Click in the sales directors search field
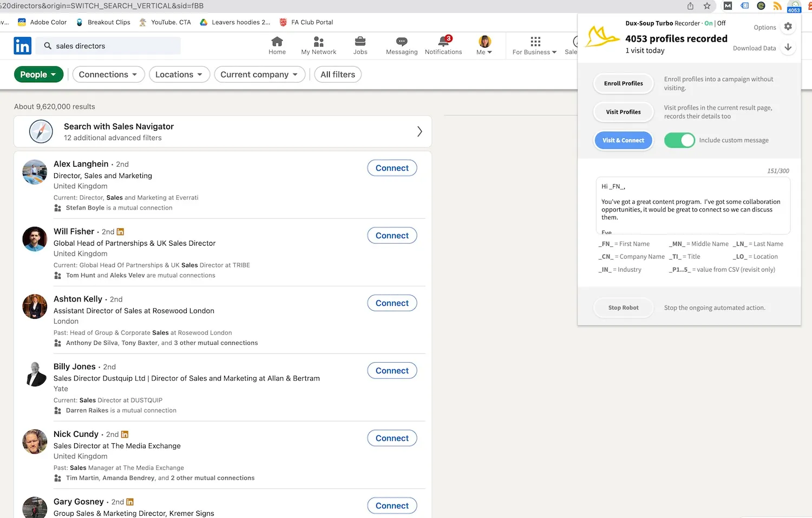 point(108,46)
